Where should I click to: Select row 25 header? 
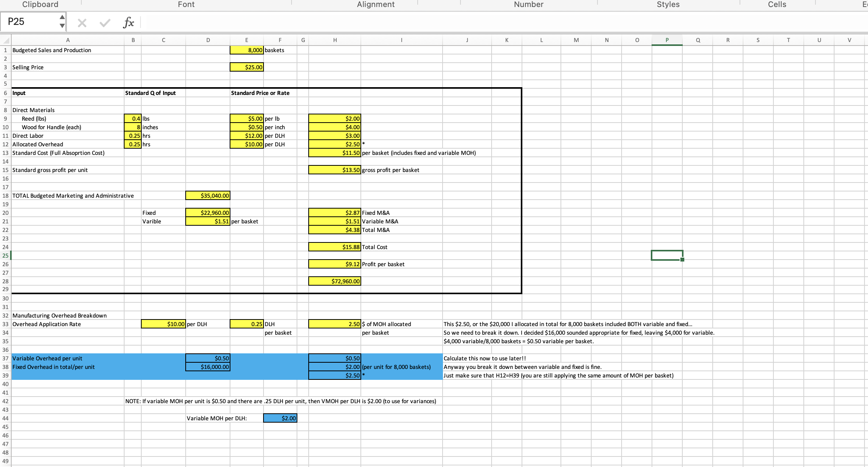coord(5,256)
